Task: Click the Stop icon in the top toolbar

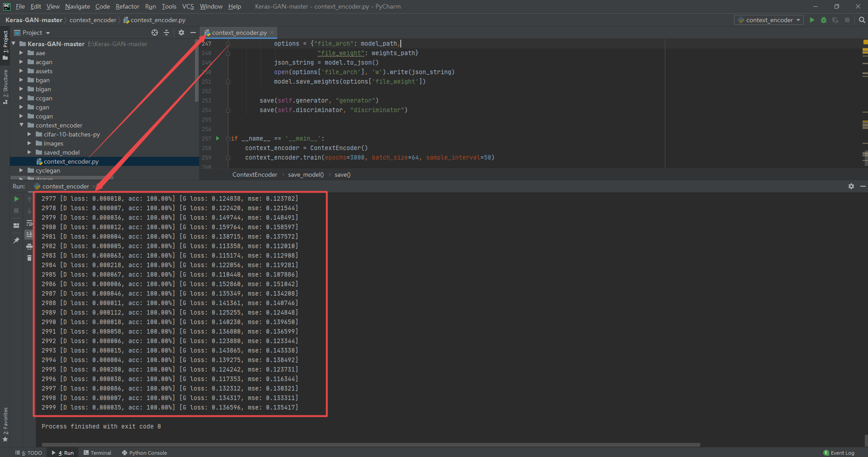Action: [x=847, y=20]
